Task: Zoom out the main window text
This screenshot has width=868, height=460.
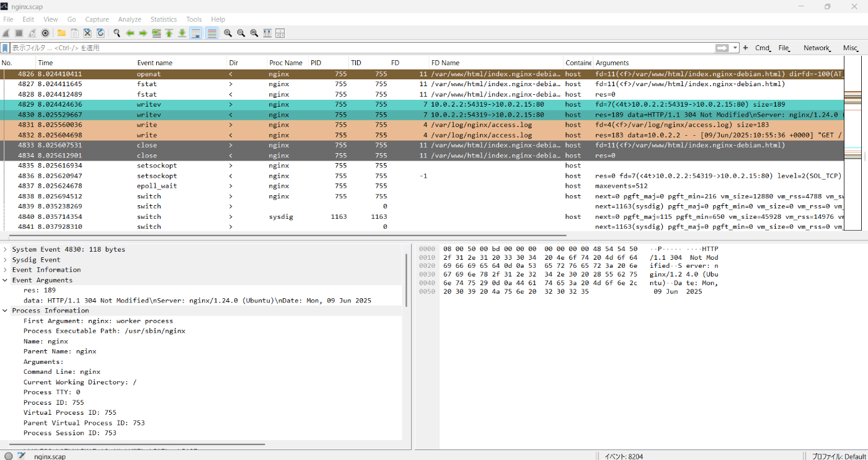Action: 241,33
